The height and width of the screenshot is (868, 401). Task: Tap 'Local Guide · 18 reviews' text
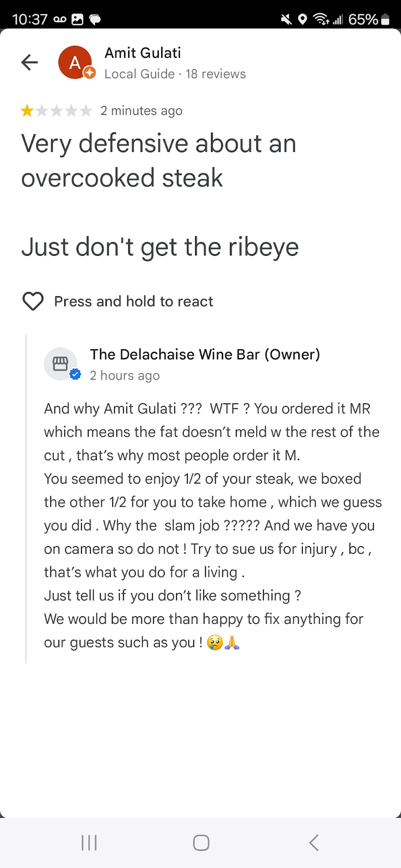[x=175, y=74]
